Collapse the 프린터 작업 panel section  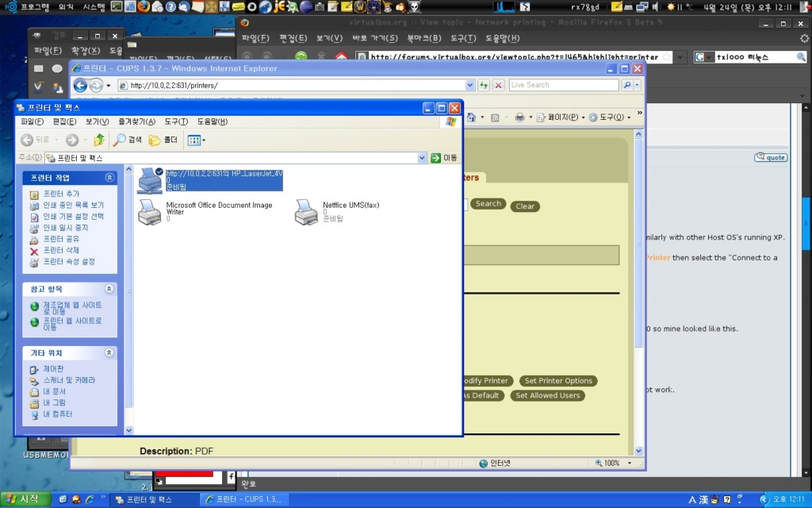point(109,178)
